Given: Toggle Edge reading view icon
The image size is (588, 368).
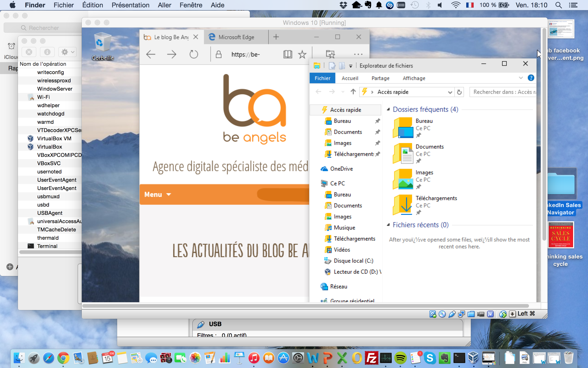Looking at the screenshot, I should click(288, 54).
